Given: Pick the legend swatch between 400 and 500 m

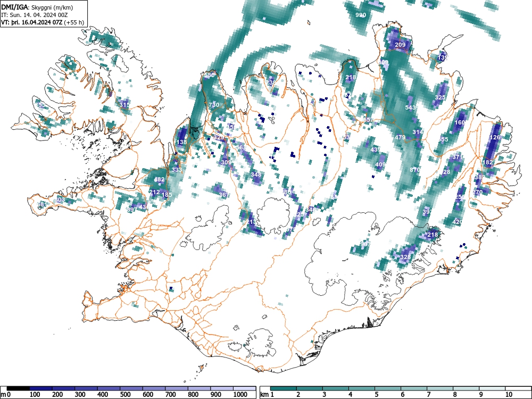Looking at the screenshot, I should 109,388.
